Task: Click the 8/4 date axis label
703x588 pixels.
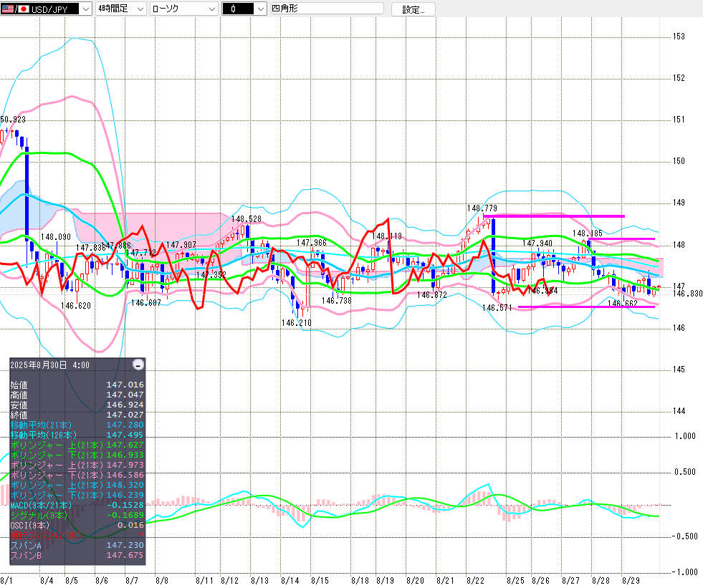Action: click(x=47, y=581)
